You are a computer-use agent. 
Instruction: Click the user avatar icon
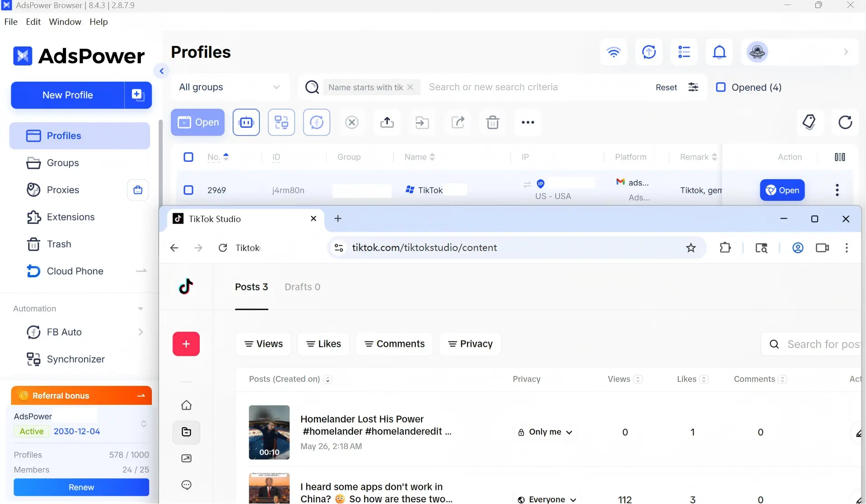tap(757, 52)
